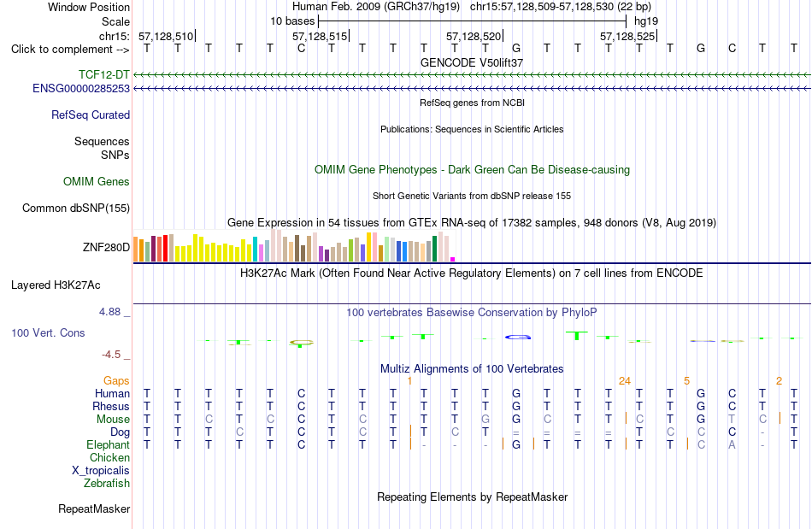Click the gap count 5 in Gaps row
The height and width of the screenshot is (529, 812).
686,381
